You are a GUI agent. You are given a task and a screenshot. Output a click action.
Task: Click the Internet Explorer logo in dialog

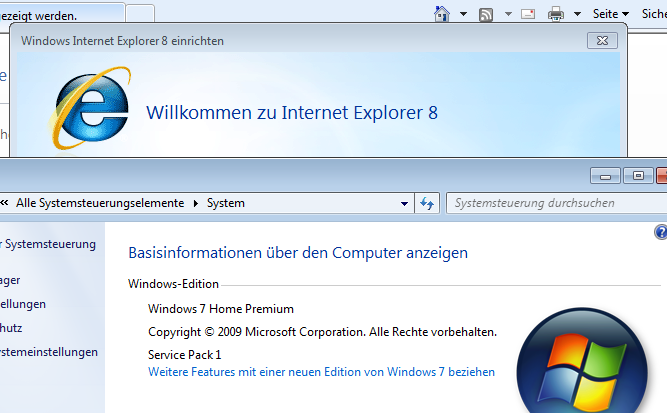tap(90, 108)
